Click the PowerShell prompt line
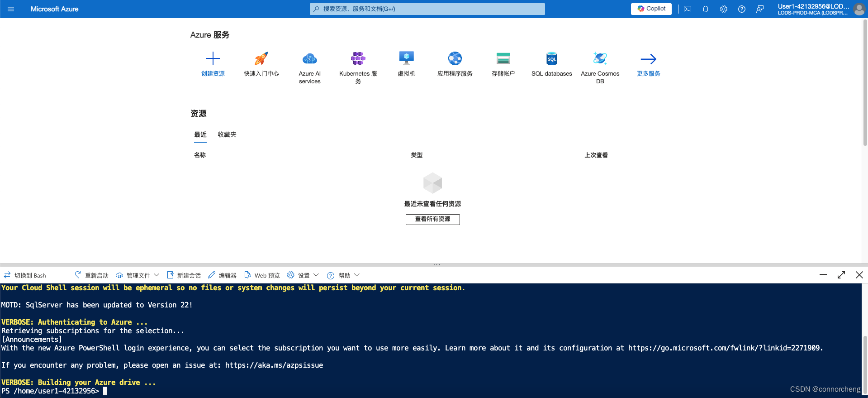This screenshot has height=398, width=868. coord(54,391)
